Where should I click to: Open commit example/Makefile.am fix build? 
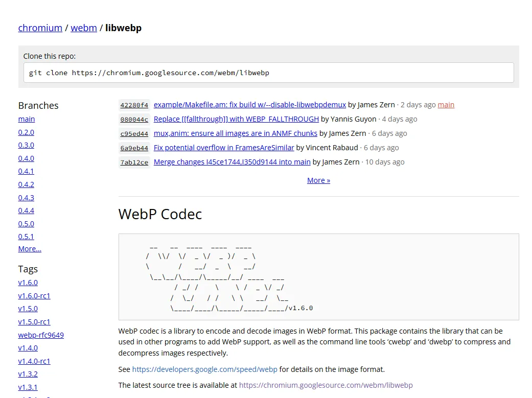point(250,105)
